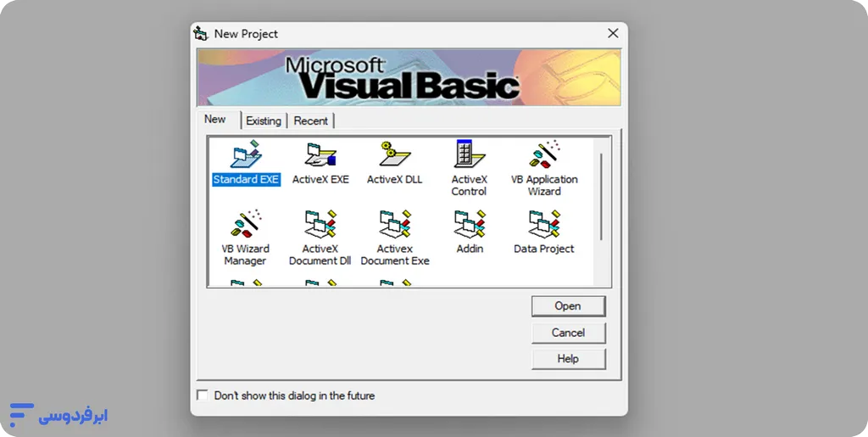868x437 pixels.
Task: Choose the ActiveX EXE project icon
Action: 320,154
